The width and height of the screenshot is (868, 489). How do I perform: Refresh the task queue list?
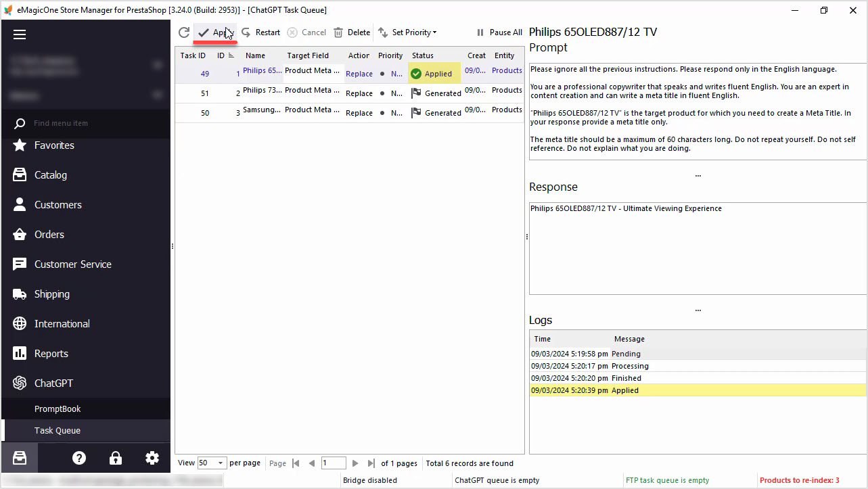(184, 32)
